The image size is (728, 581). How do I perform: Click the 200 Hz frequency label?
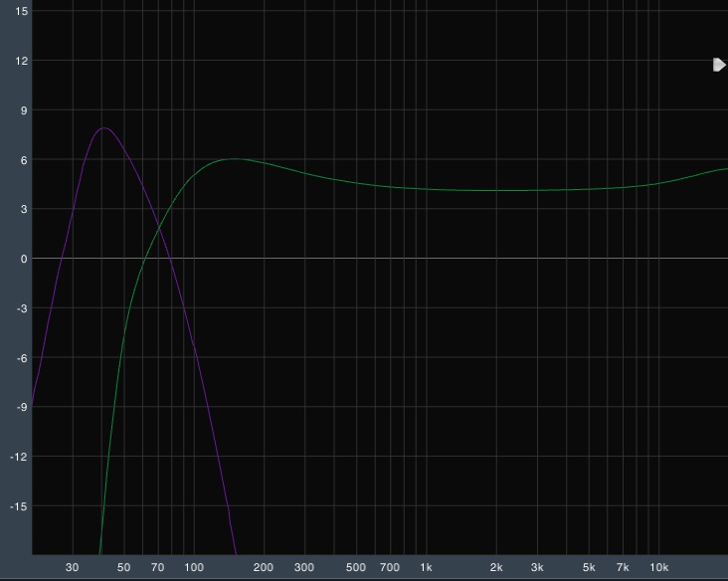pyautogui.click(x=264, y=567)
